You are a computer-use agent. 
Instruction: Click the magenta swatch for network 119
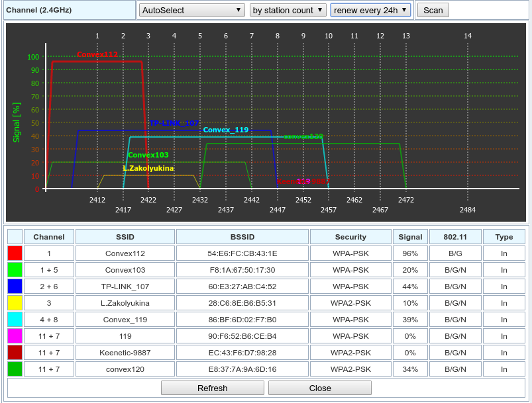(15, 336)
